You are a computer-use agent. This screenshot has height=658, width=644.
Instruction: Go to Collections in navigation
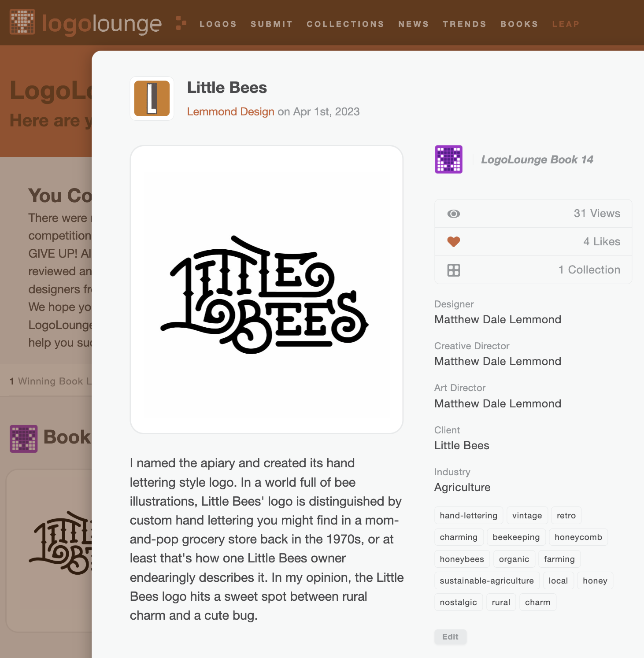[x=345, y=24]
